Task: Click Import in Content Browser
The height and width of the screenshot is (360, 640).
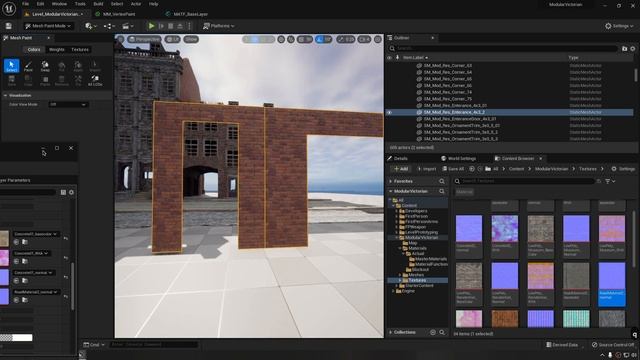Action: 427,169
